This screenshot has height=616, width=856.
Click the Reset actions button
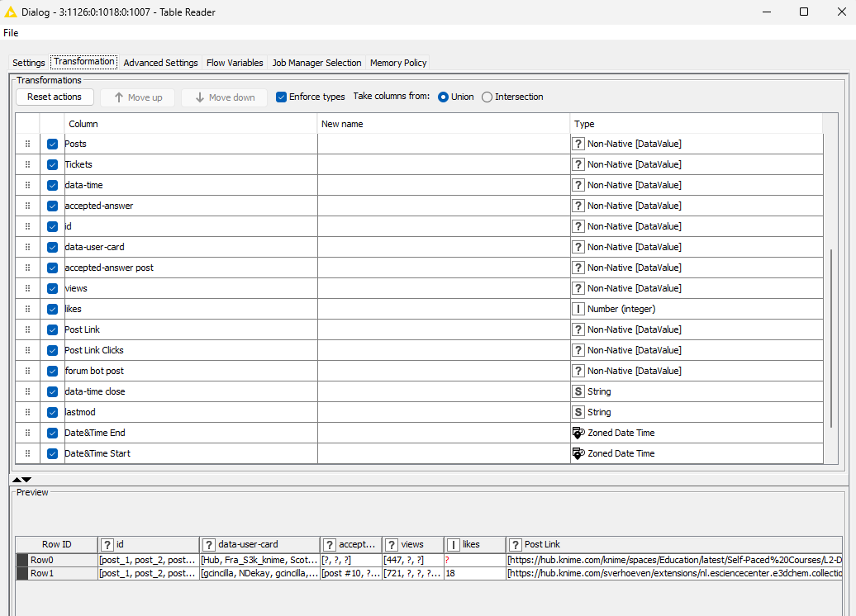tap(55, 97)
